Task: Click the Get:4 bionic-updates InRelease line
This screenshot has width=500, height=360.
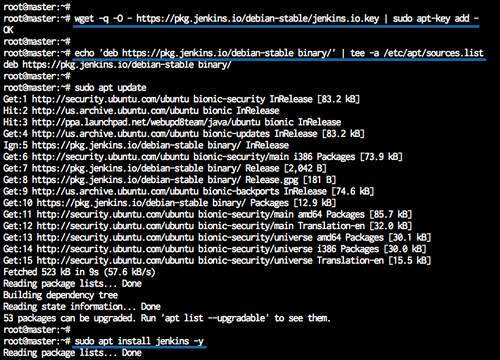Action: [x=184, y=134]
